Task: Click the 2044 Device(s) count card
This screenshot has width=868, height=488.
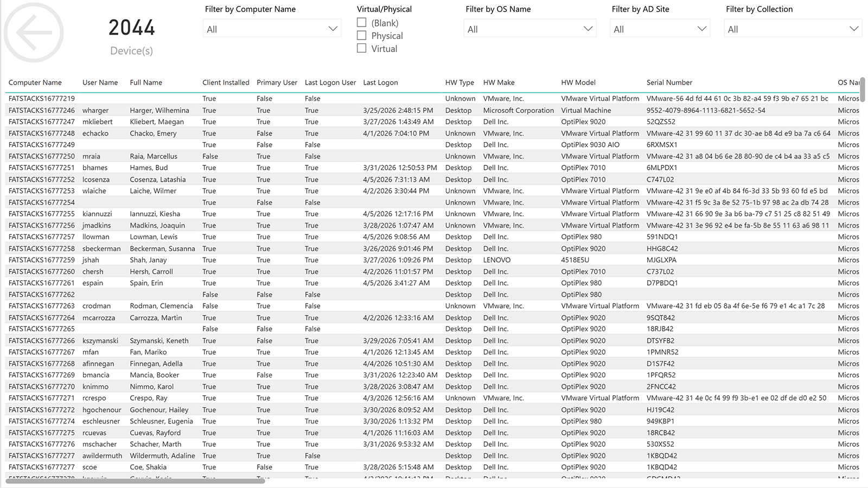Action: point(132,37)
